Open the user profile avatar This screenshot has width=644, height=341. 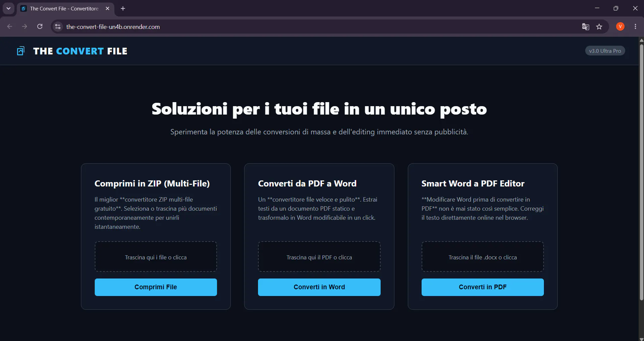tap(620, 27)
